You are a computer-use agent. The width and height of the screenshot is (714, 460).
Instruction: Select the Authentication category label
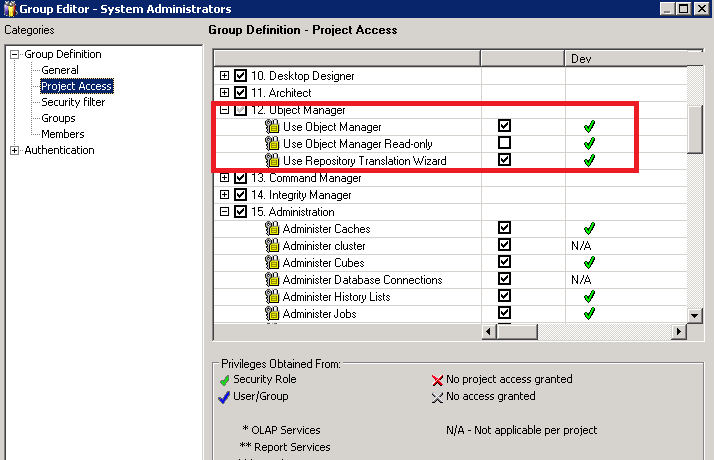59,150
